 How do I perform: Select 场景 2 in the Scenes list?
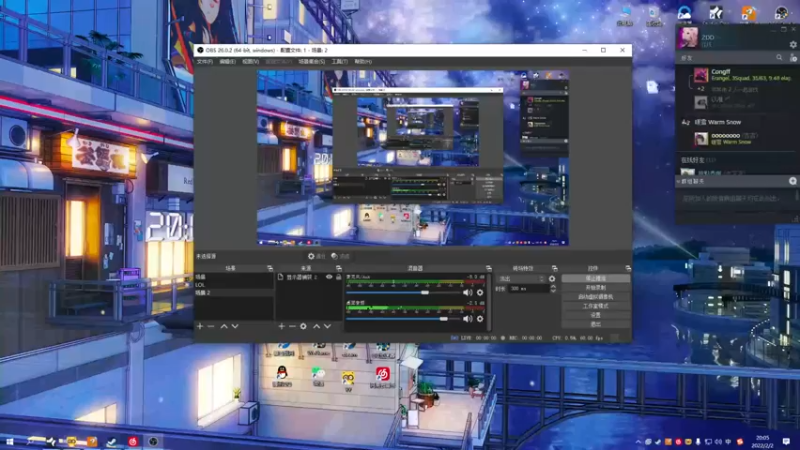point(234,293)
